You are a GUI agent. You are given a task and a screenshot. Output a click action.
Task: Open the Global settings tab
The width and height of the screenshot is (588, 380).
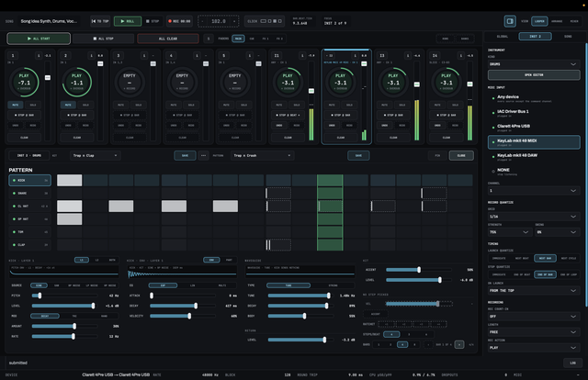[503, 37]
